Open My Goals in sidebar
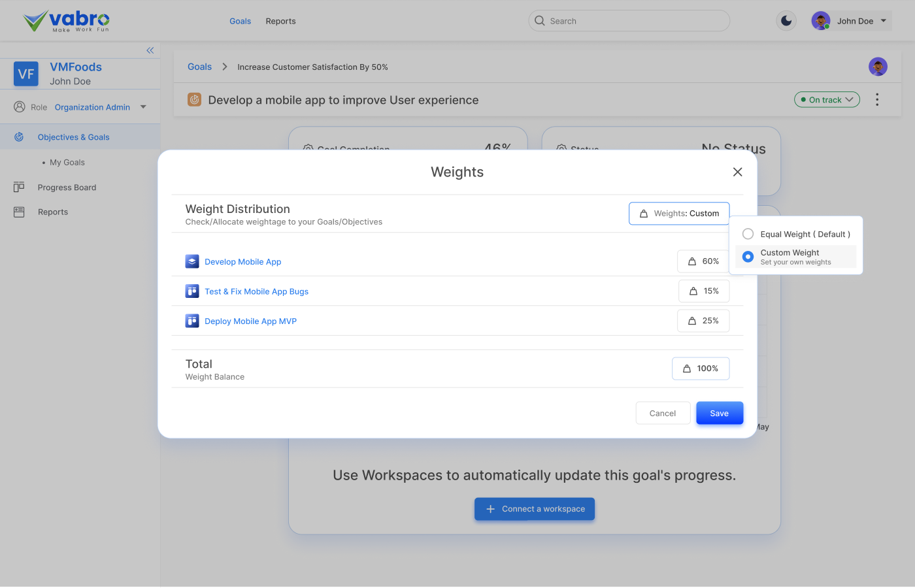Image resolution: width=915 pixels, height=588 pixels. [x=67, y=163]
